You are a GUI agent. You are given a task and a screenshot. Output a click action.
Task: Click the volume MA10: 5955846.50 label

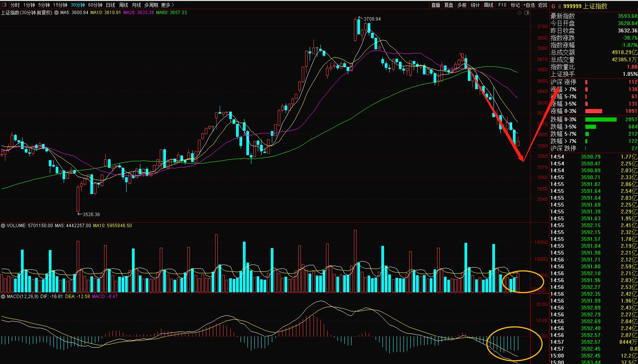pyautogui.click(x=112, y=226)
